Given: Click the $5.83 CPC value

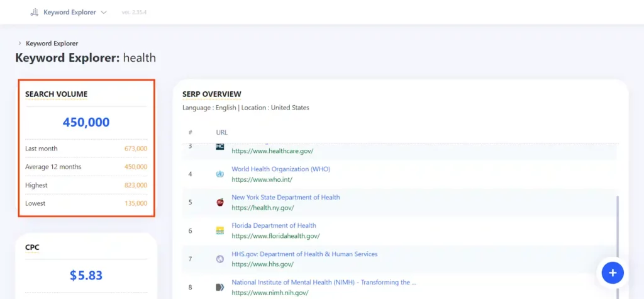Looking at the screenshot, I should [x=86, y=275].
